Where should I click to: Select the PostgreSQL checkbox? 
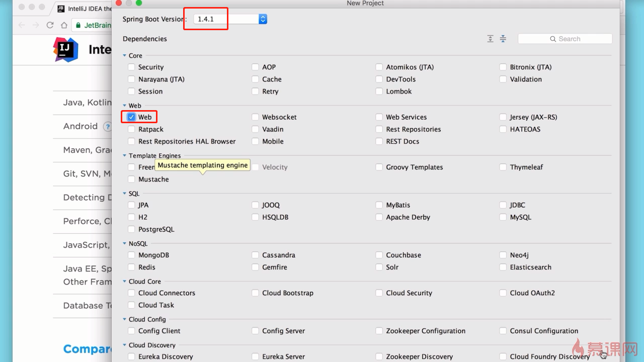(x=131, y=229)
